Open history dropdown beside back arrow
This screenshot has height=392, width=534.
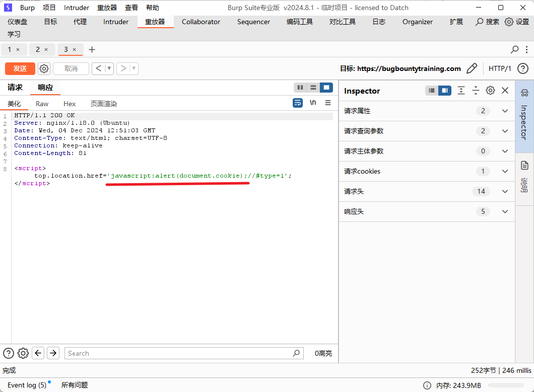(109, 69)
